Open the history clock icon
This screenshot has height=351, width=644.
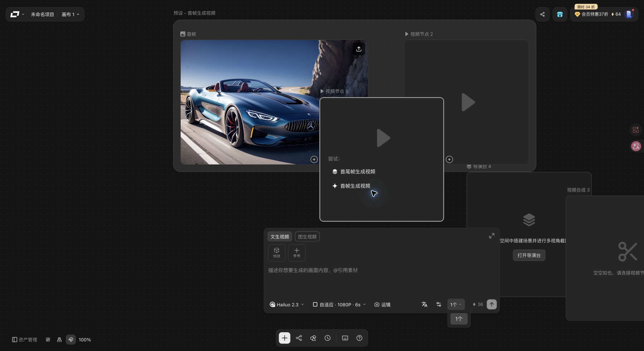[x=328, y=338]
